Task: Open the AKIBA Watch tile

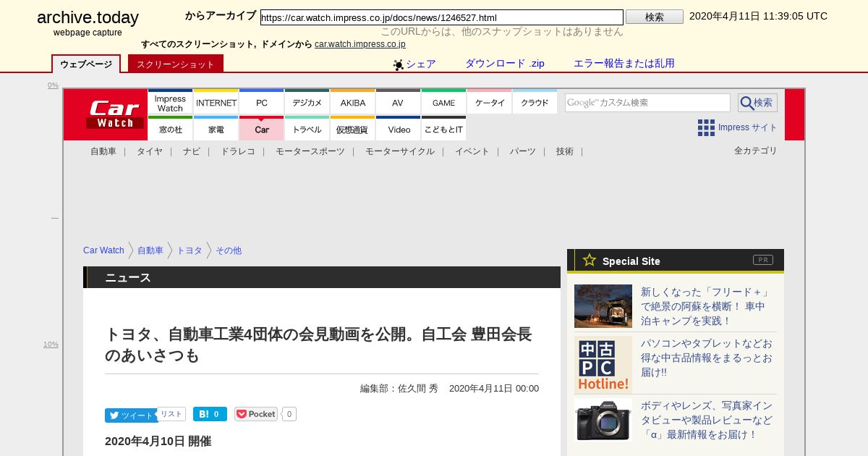Action: (x=353, y=101)
